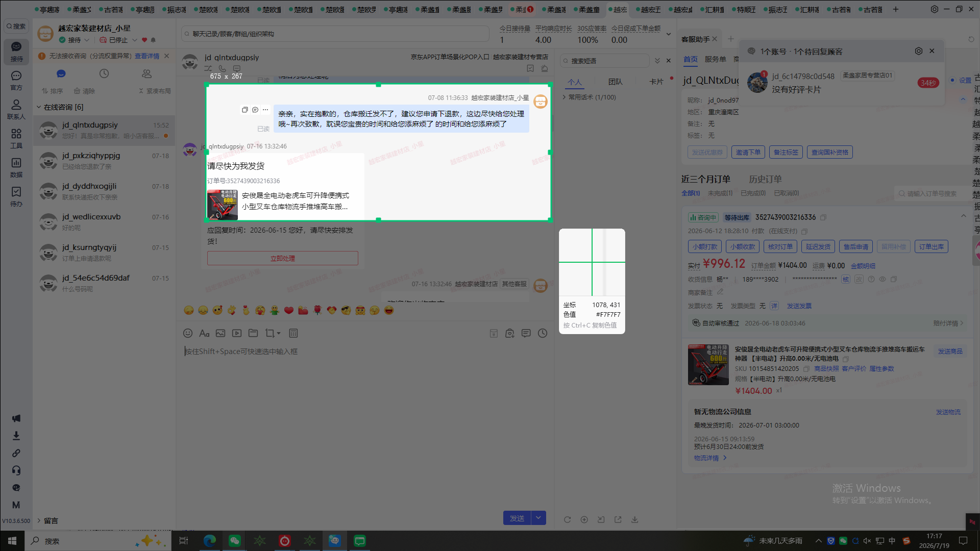Open font settings Aa icon
The image size is (980, 551).
click(204, 333)
